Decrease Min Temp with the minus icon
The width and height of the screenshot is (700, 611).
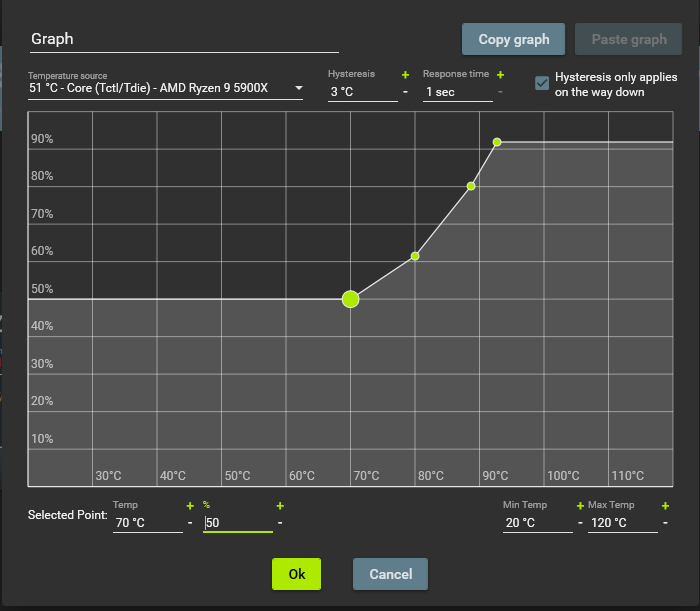pos(580,522)
